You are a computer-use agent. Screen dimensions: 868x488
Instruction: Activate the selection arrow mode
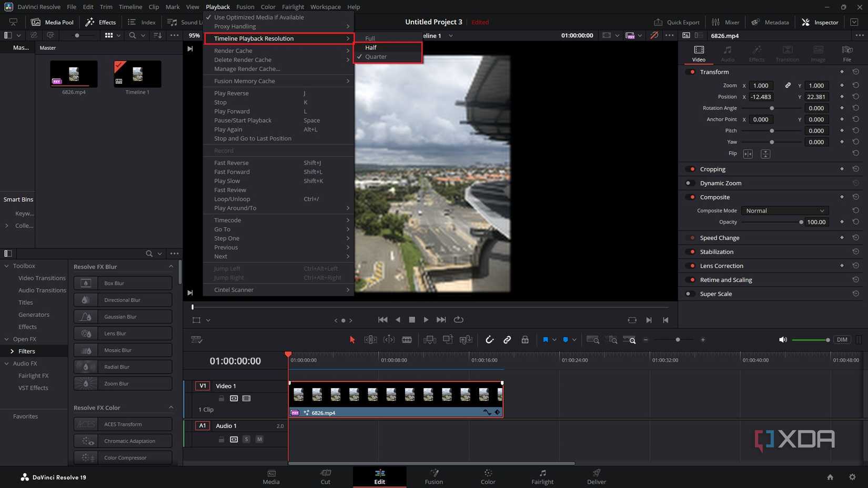(x=352, y=340)
